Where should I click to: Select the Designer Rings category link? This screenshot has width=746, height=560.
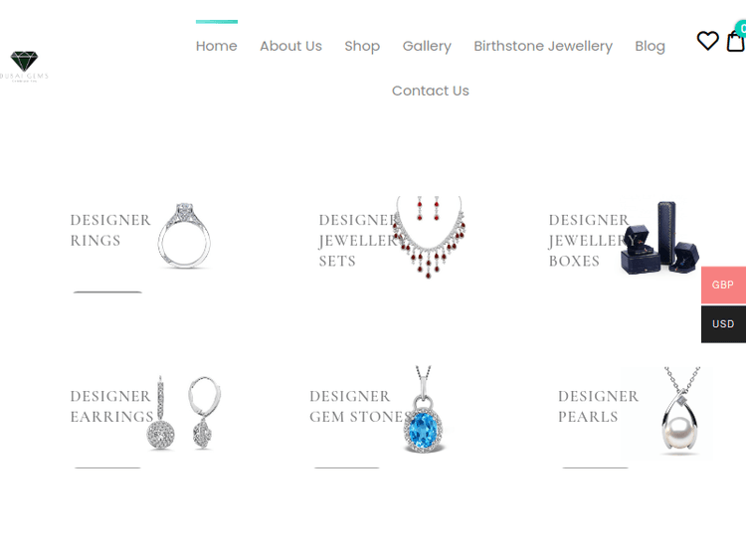coord(110,231)
